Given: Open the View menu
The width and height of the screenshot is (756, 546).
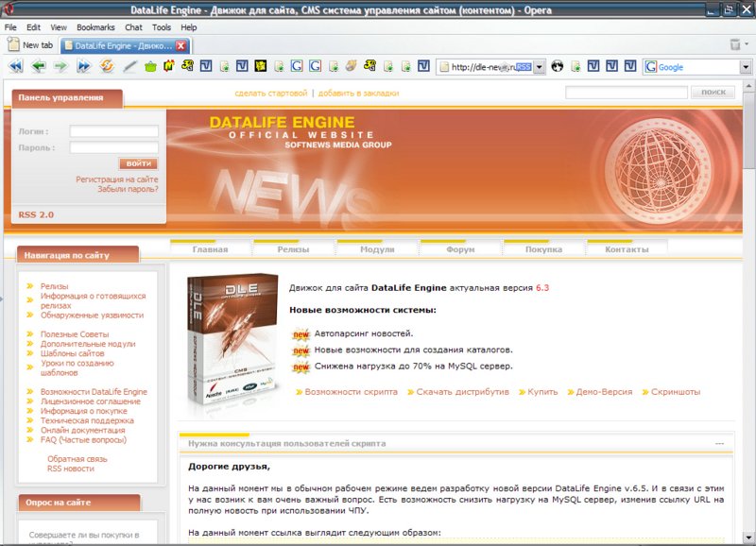Looking at the screenshot, I should (x=59, y=27).
